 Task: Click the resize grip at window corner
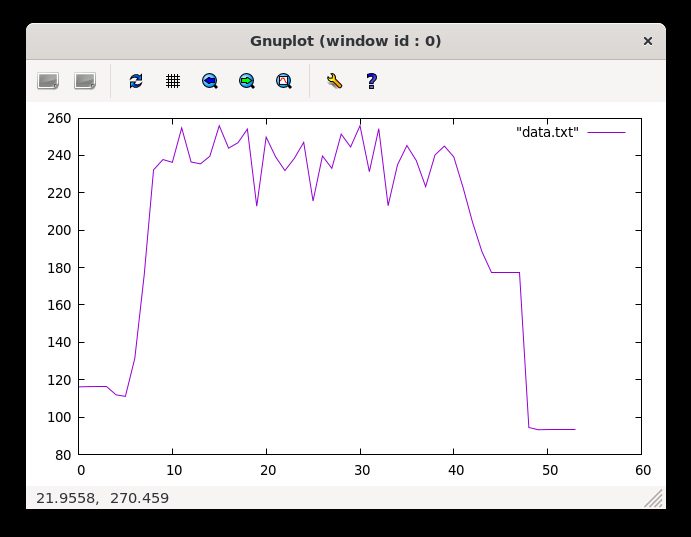pyautogui.click(x=654, y=498)
